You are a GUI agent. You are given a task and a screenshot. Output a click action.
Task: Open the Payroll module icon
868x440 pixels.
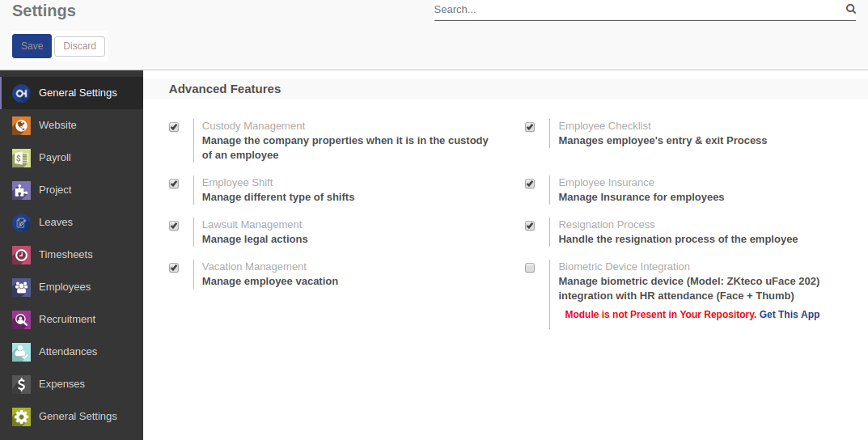pyautogui.click(x=22, y=158)
